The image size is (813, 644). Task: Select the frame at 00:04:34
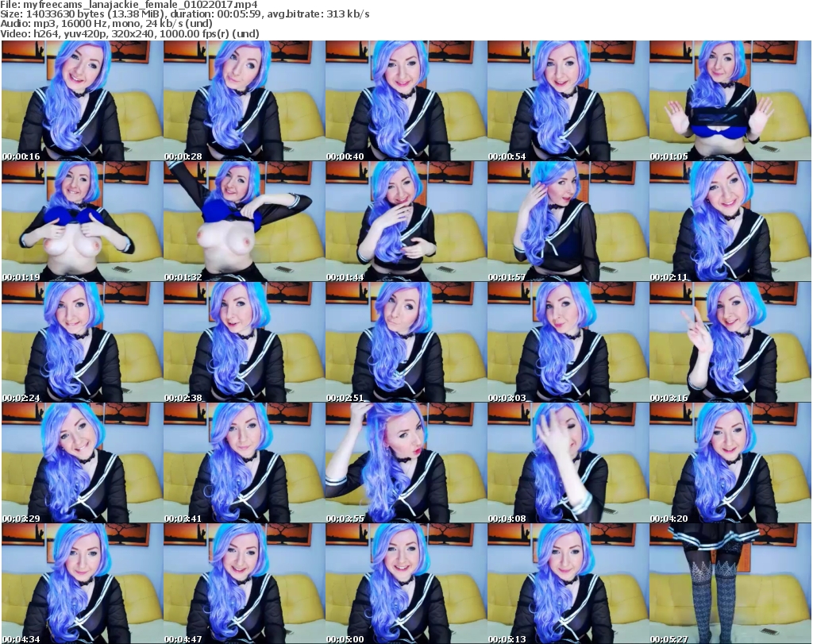pyautogui.click(x=82, y=584)
